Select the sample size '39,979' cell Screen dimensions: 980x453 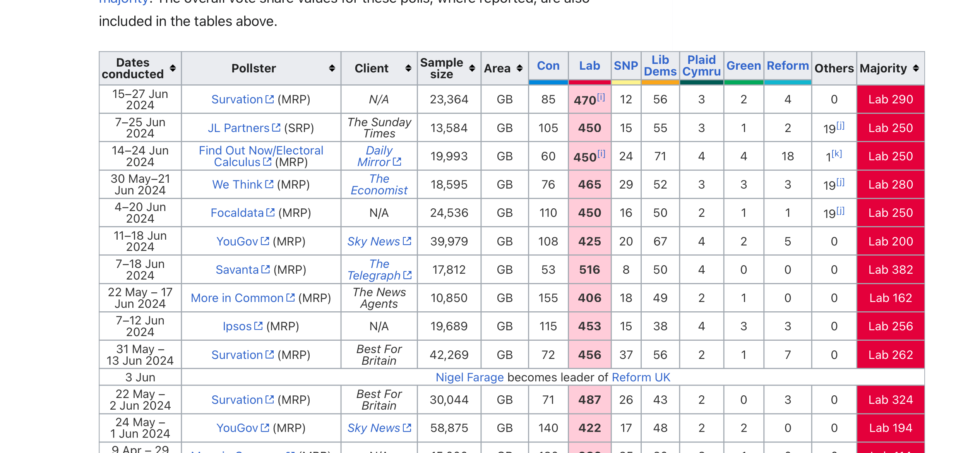pos(449,241)
